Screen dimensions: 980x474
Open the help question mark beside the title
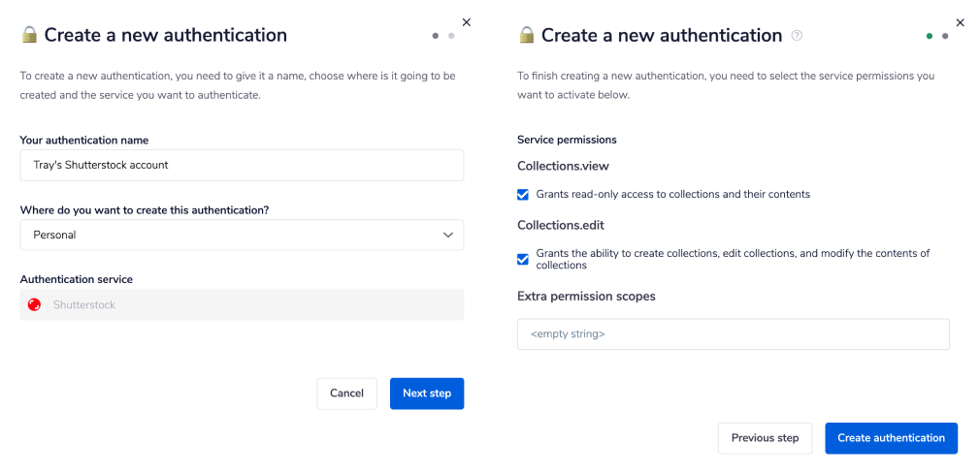pyautogui.click(x=797, y=35)
